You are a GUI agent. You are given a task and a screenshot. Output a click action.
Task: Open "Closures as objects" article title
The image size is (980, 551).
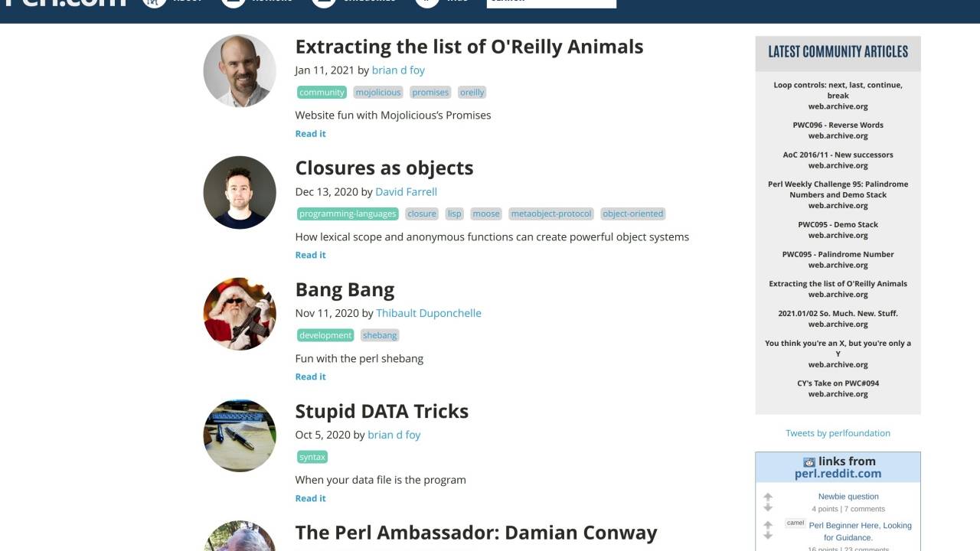(384, 168)
